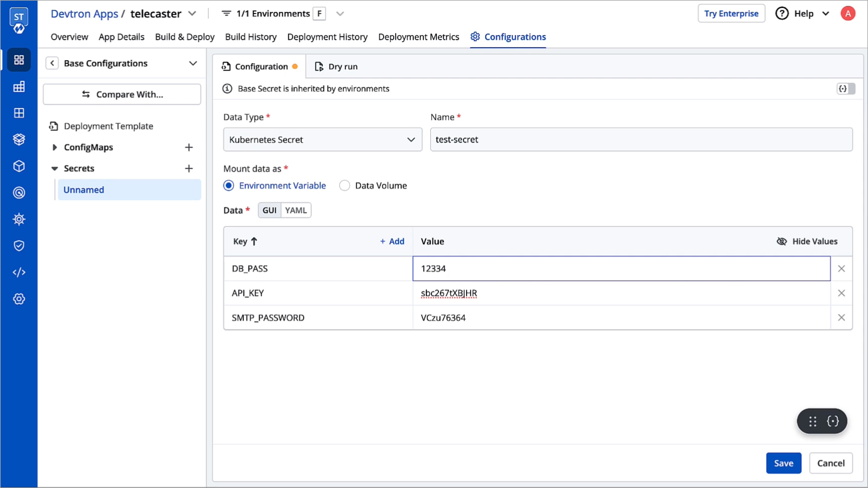
Task: Click the Name input field
Action: click(641, 140)
